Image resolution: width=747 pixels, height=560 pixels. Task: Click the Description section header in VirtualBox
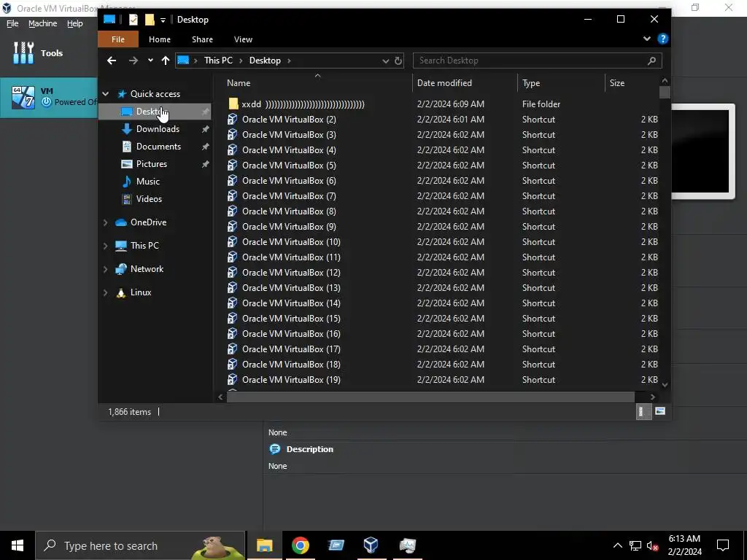(309, 449)
